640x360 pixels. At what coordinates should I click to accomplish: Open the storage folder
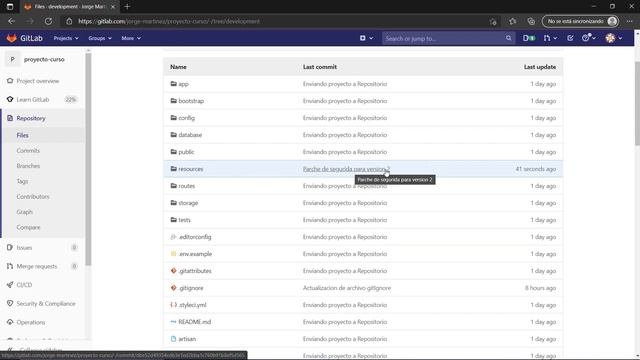click(188, 203)
